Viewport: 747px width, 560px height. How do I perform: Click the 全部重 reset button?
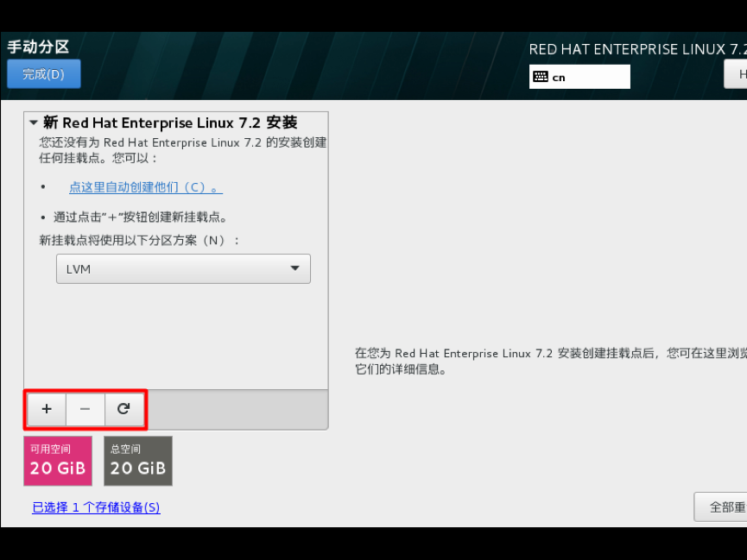point(720,507)
